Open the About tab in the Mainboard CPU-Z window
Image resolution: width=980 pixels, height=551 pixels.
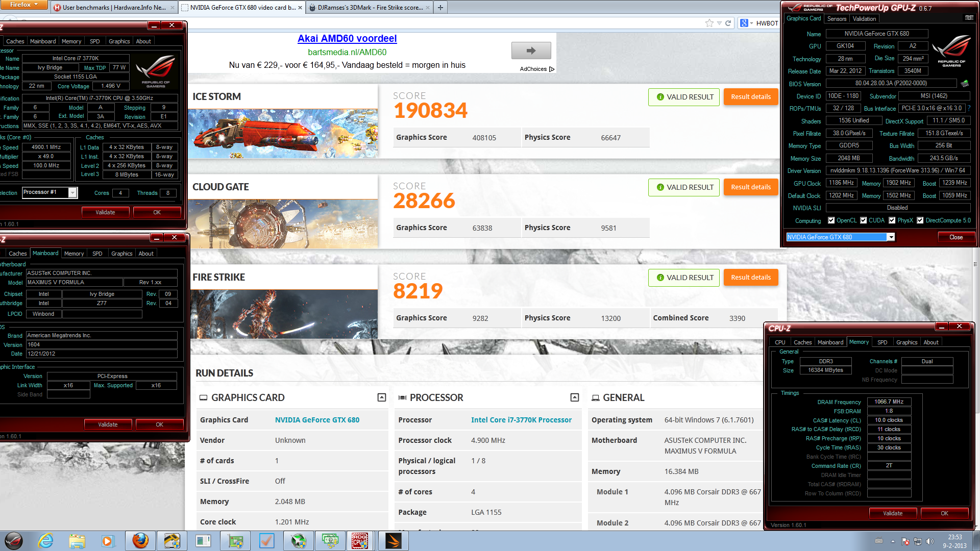click(x=146, y=254)
